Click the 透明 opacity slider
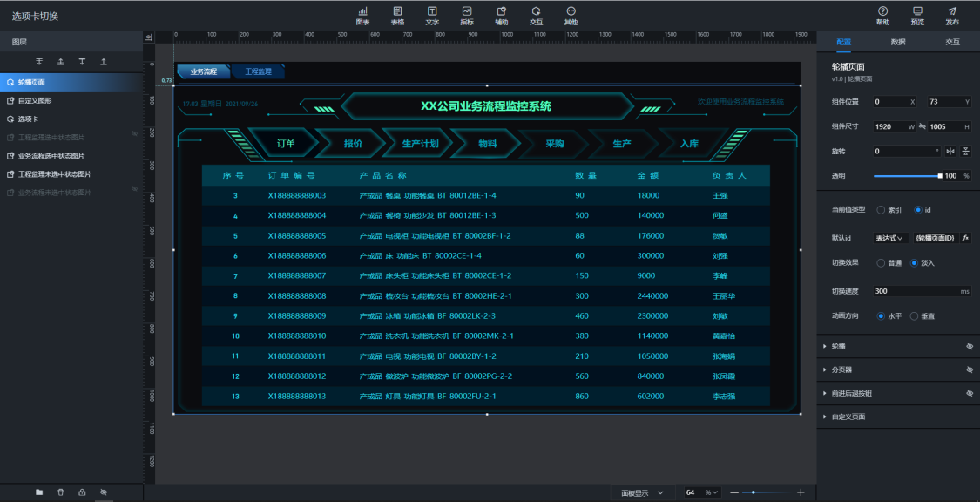Viewport: 980px width, 502px height. [x=906, y=176]
